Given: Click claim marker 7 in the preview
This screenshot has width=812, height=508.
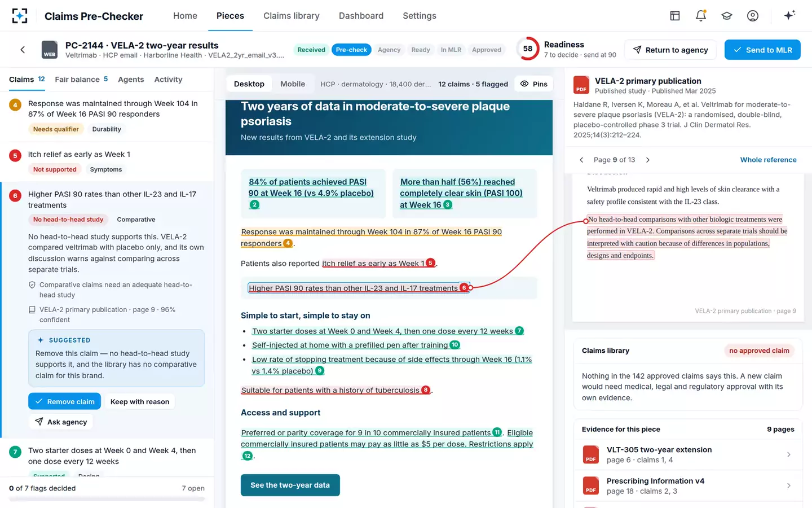Looking at the screenshot, I should 519,331.
